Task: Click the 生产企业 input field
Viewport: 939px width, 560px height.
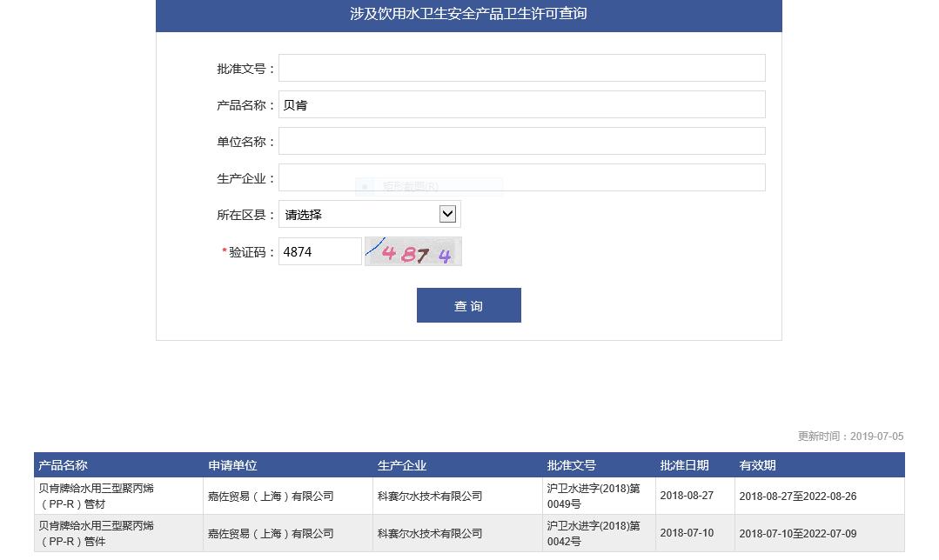Action: coord(520,177)
